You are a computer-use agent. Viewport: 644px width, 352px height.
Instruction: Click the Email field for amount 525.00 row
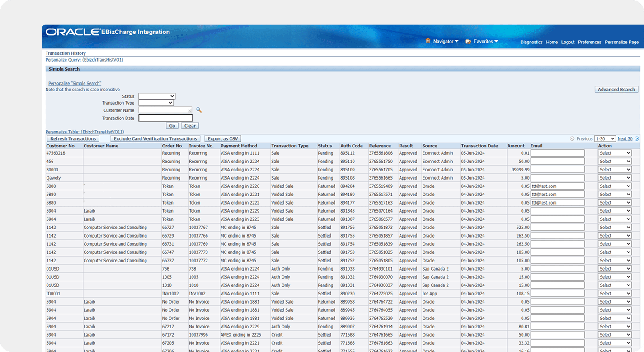[558, 228]
